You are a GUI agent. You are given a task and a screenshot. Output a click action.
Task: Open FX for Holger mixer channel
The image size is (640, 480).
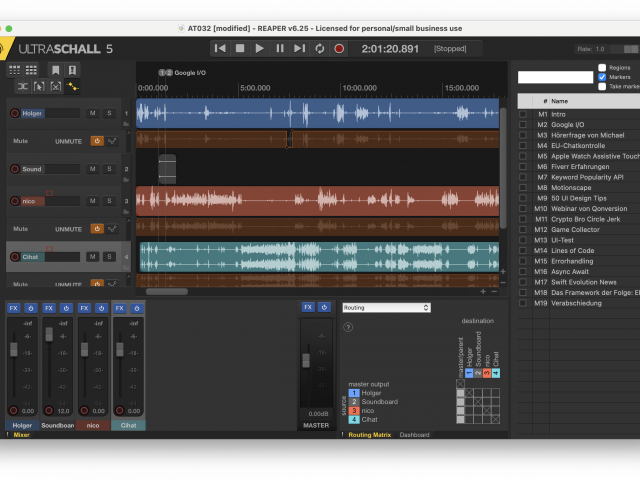13,308
